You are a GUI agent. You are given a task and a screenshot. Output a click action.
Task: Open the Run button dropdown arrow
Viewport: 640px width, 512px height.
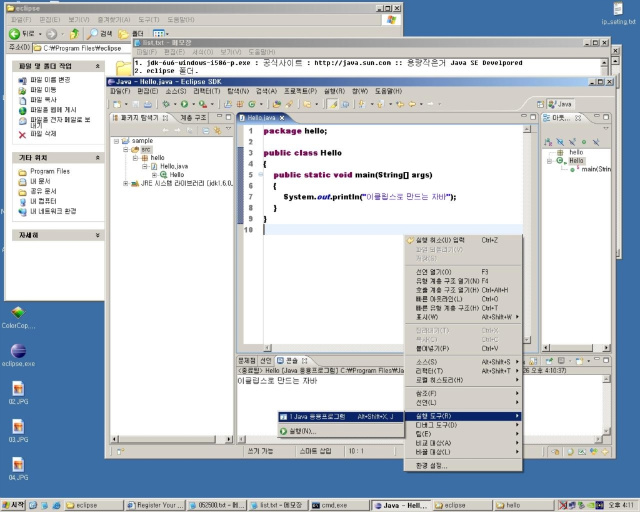pyautogui.click(x=193, y=105)
